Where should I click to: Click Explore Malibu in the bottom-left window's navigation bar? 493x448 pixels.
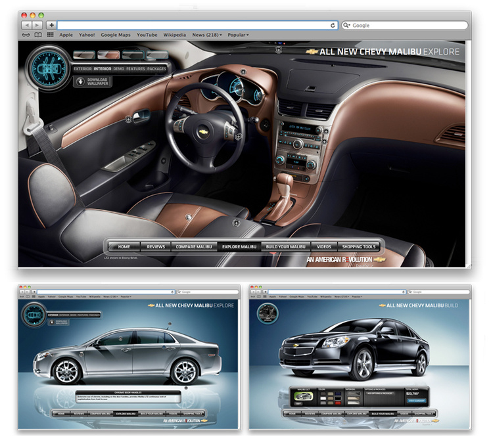point(126,414)
